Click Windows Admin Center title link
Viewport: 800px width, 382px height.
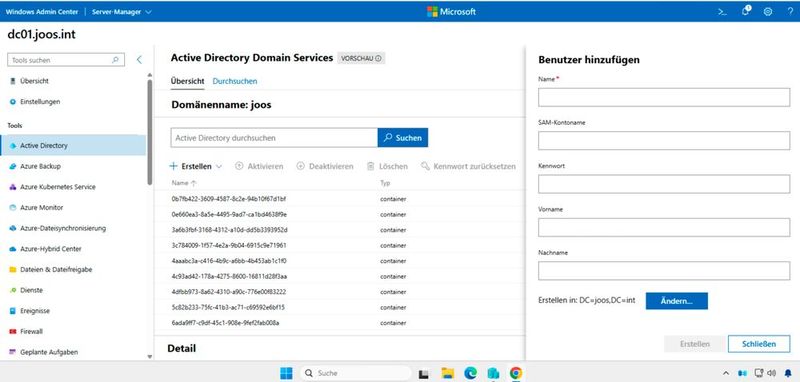coord(41,12)
